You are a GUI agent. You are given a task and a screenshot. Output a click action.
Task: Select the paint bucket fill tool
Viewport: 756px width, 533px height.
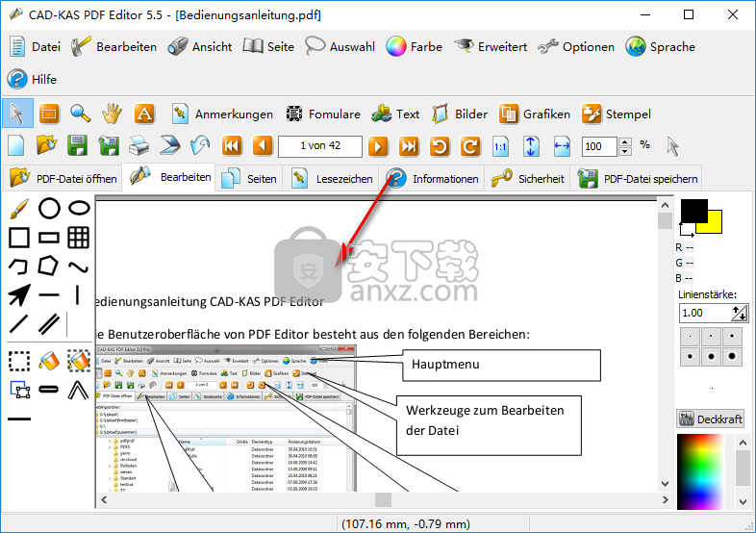click(x=49, y=361)
